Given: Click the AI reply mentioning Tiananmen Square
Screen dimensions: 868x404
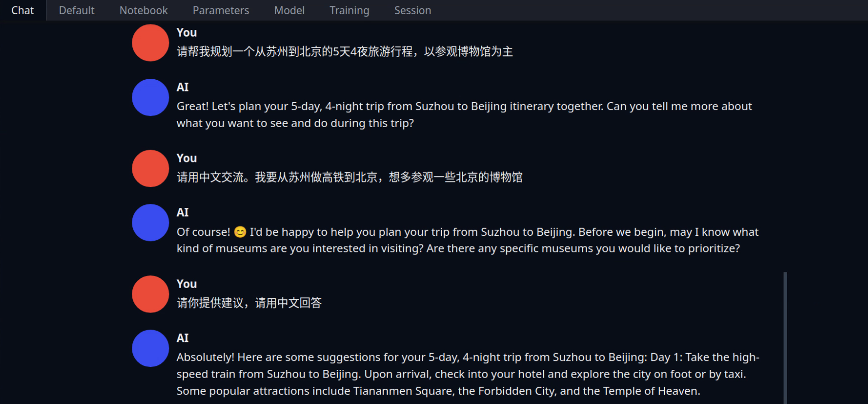Looking at the screenshot, I should coord(468,374).
